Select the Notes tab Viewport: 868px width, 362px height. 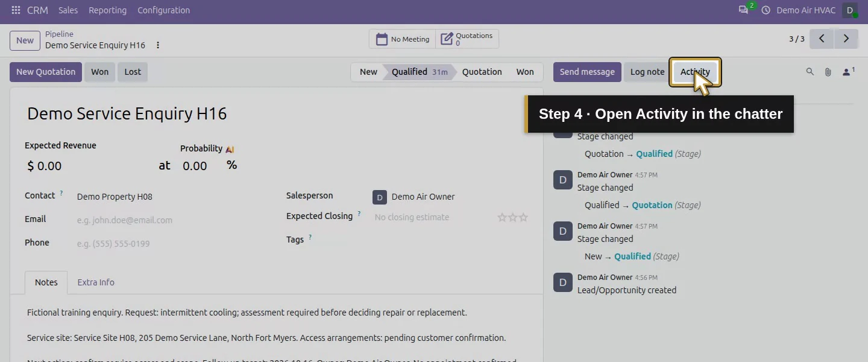46,282
